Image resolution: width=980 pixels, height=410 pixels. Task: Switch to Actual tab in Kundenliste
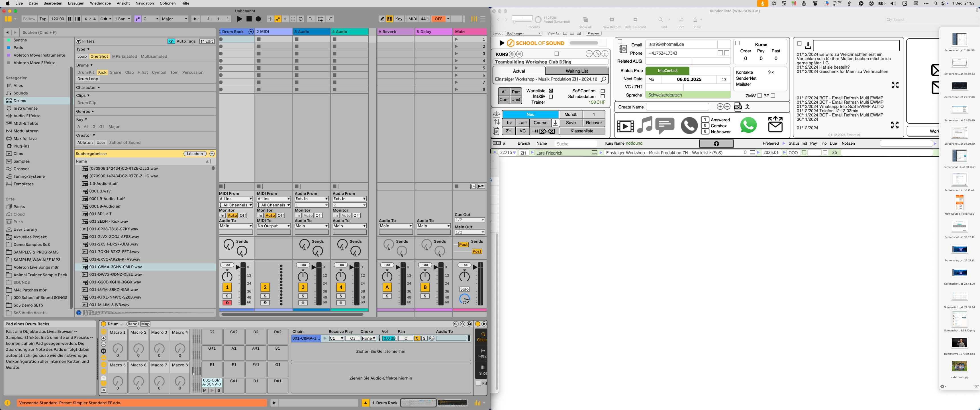pyautogui.click(x=519, y=71)
